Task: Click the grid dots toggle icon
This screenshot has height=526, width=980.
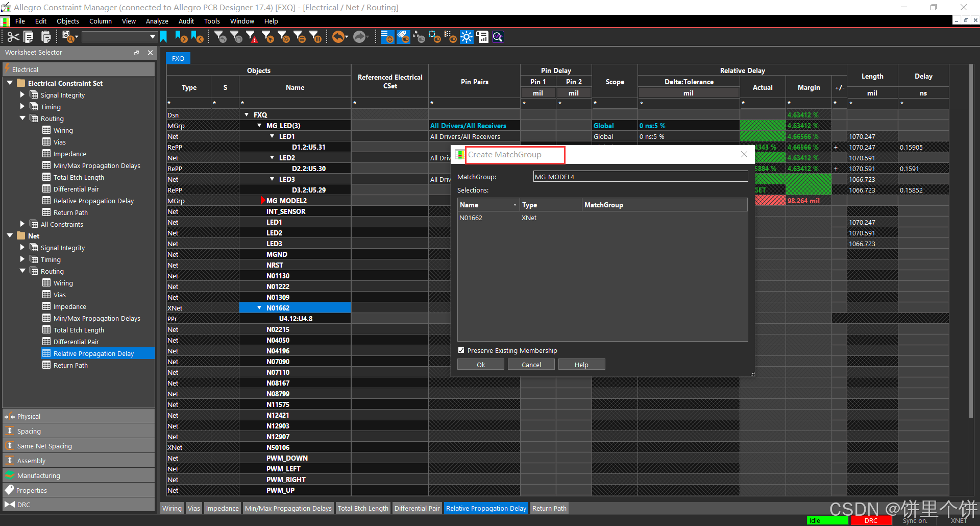Action: click(451, 37)
